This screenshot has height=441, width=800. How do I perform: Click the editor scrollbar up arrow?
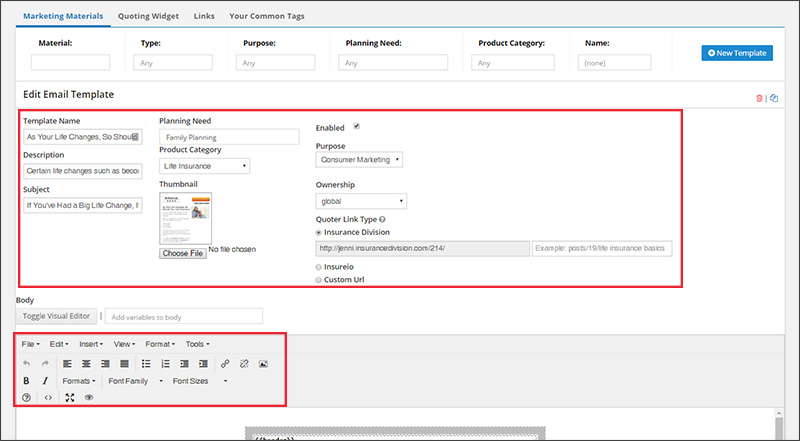(x=779, y=413)
